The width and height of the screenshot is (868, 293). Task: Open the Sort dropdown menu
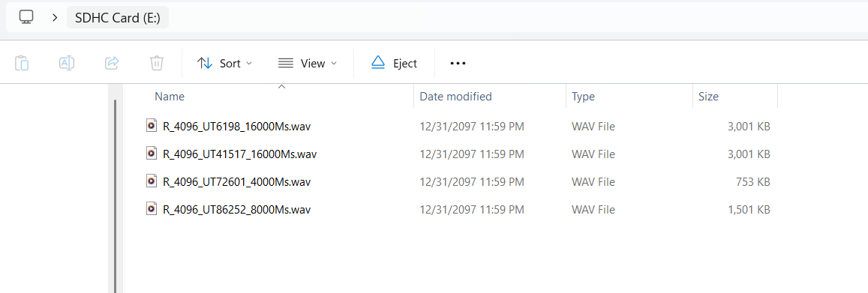(225, 63)
